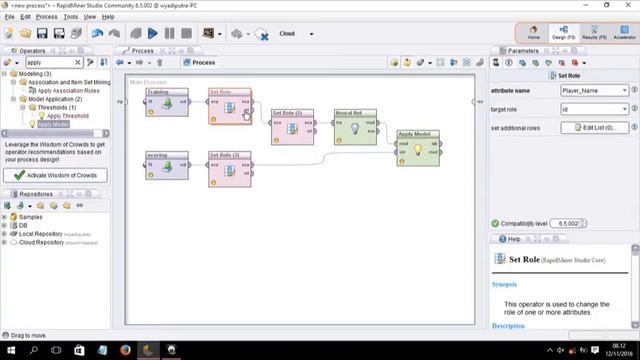This screenshot has width=640, height=360.
Task: Switch to the Design perspective
Action: 563,33
